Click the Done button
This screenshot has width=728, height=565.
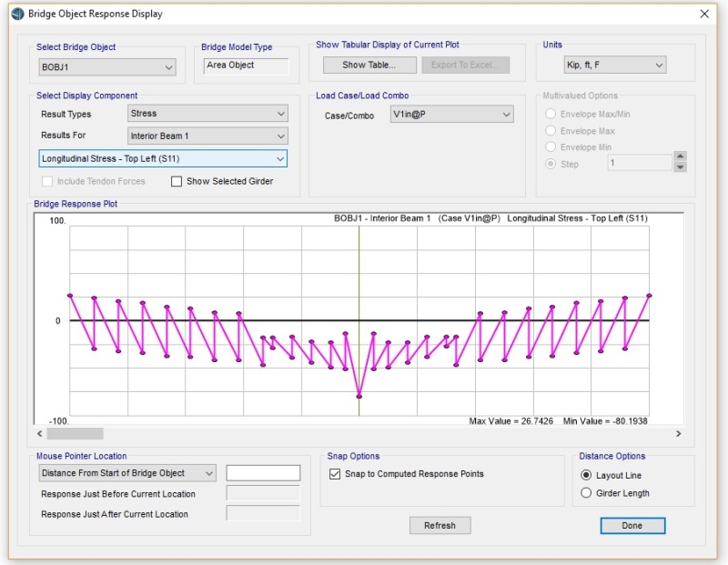point(632,526)
